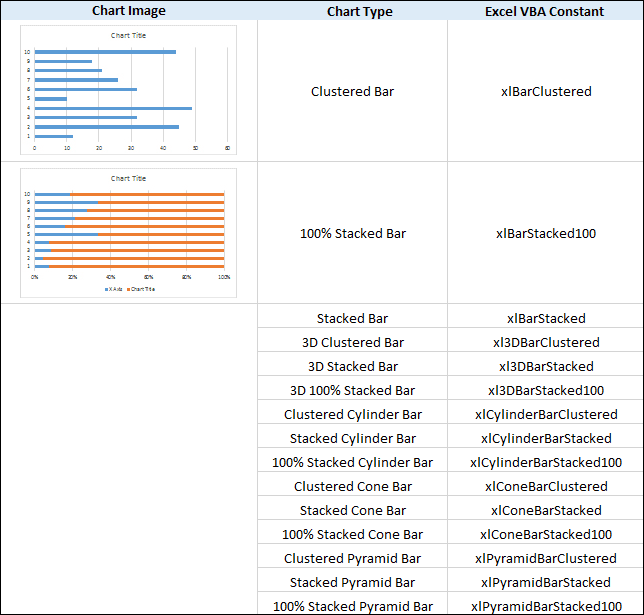Click the Clustered Cone Bar cell

352,486
